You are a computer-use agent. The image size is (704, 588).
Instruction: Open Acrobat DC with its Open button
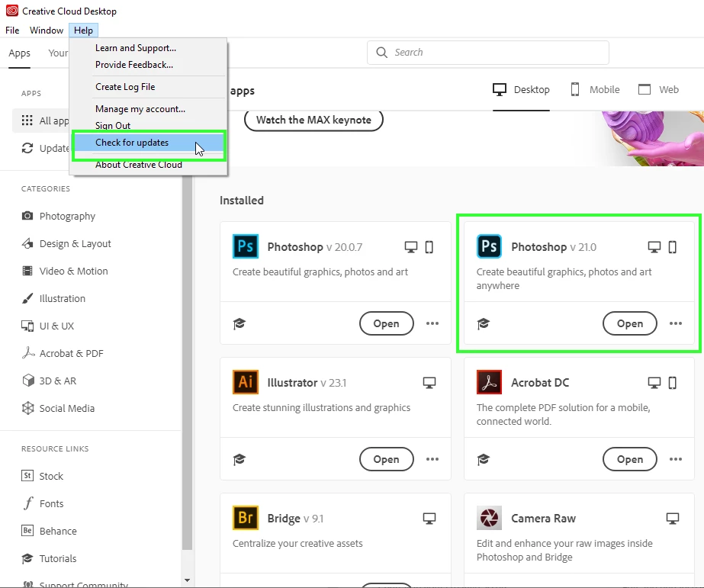pyautogui.click(x=629, y=459)
